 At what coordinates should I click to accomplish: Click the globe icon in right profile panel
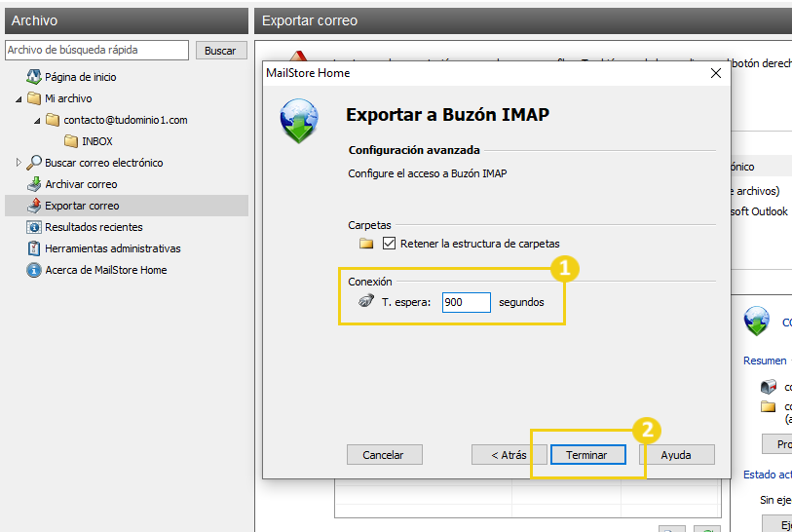pyautogui.click(x=756, y=321)
